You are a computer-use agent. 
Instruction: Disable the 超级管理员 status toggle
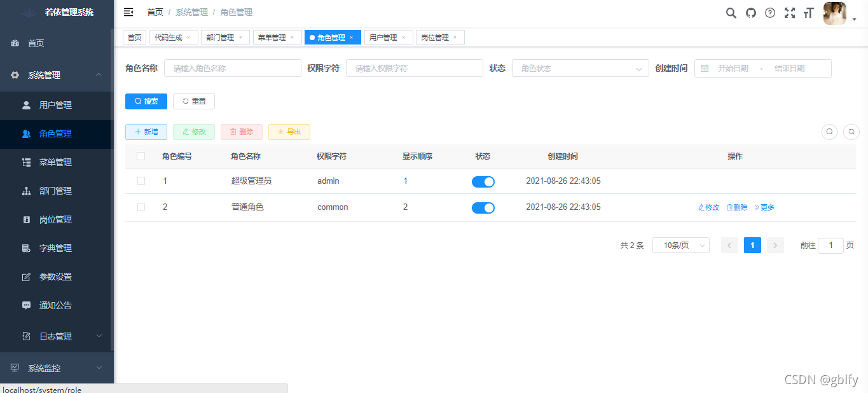[x=483, y=181]
